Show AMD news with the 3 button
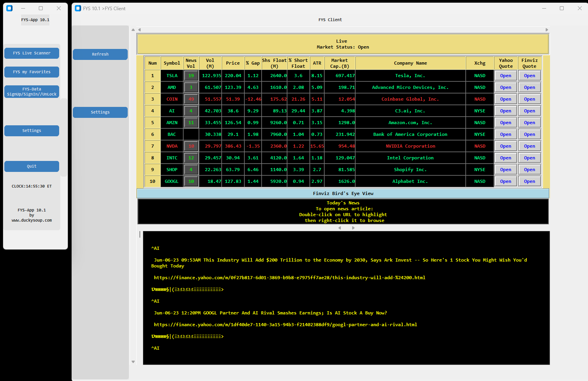This screenshot has height=381, width=588. pyautogui.click(x=191, y=88)
